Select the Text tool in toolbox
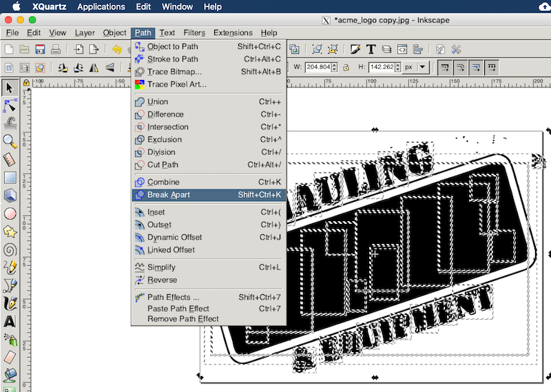Screen dimensions: 551x392 click(10, 321)
